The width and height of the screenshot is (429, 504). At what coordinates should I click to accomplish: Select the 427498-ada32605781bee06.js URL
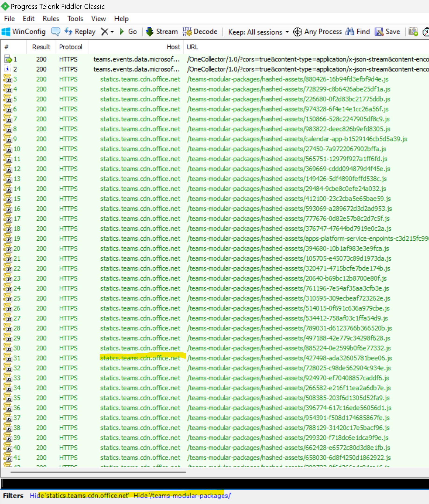point(289,358)
